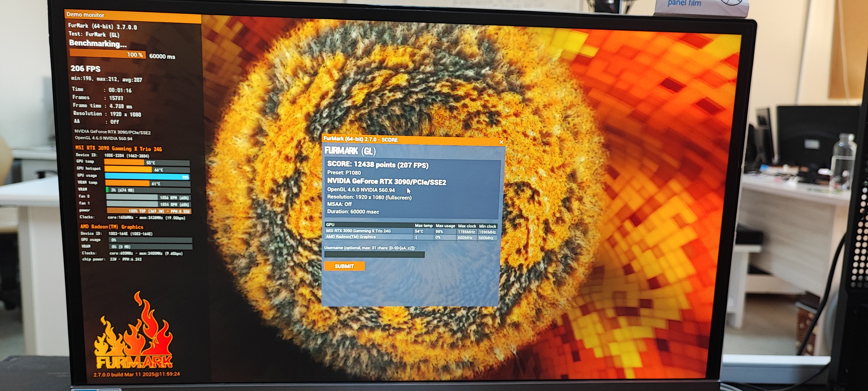868x391 pixels.
Task: Click the Frames value '15787'
Action: coord(116,98)
